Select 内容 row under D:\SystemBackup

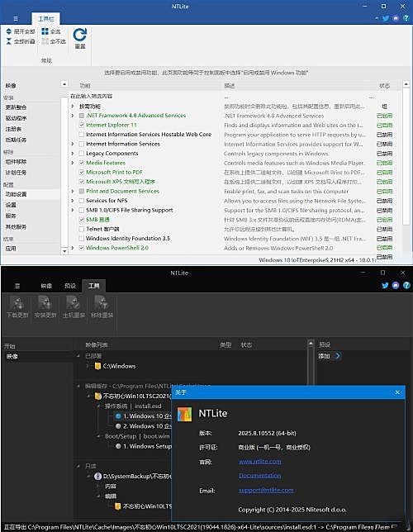[111, 487]
